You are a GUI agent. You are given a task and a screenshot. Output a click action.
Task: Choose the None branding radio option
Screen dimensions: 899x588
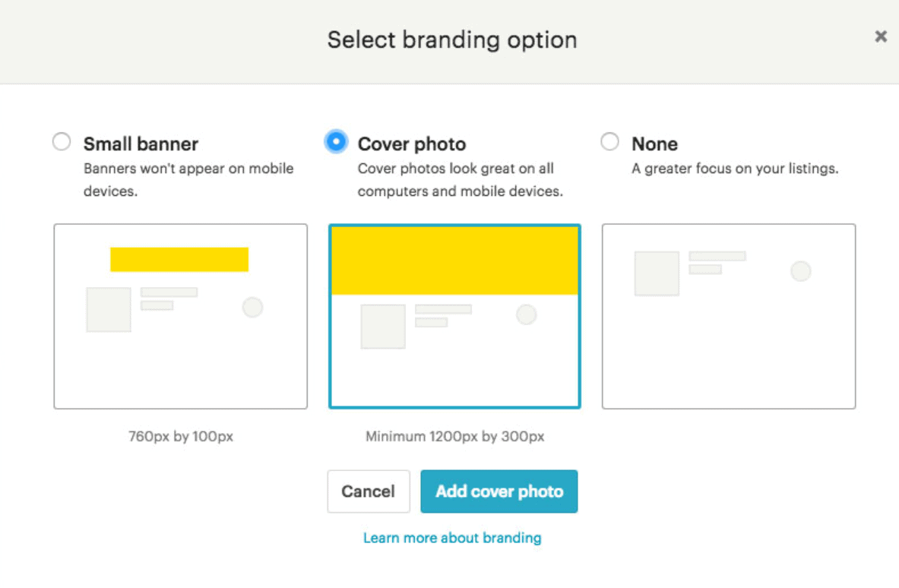pos(609,141)
